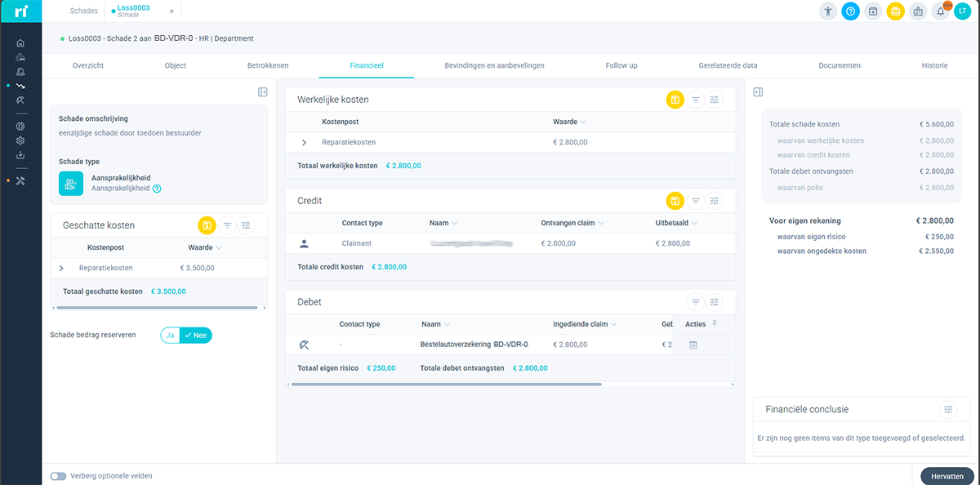Expand Reparatiekosten row in Geschatte kosten

(61, 268)
